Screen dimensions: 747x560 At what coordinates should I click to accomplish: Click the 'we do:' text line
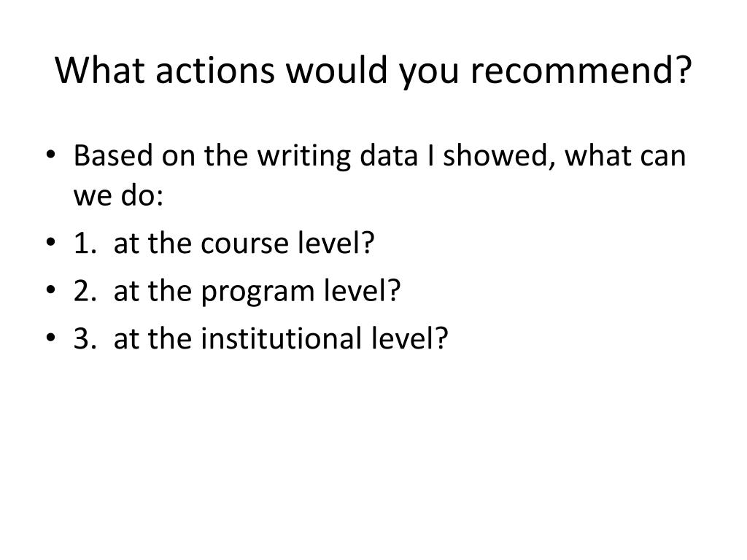(119, 195)
